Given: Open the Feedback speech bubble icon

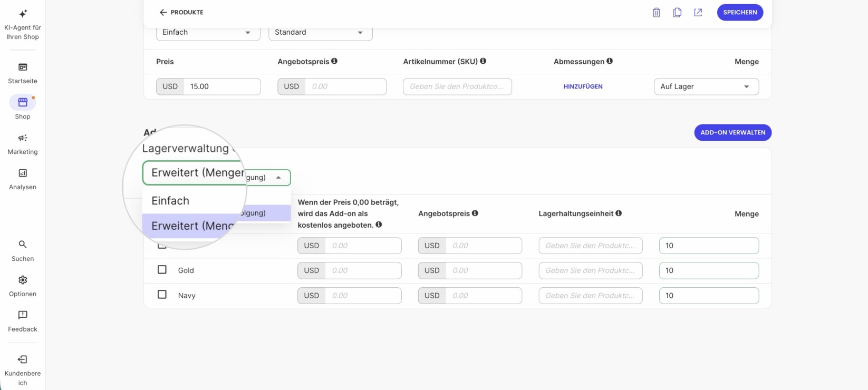Looking at the screenshot, I should tap(23, 315).
